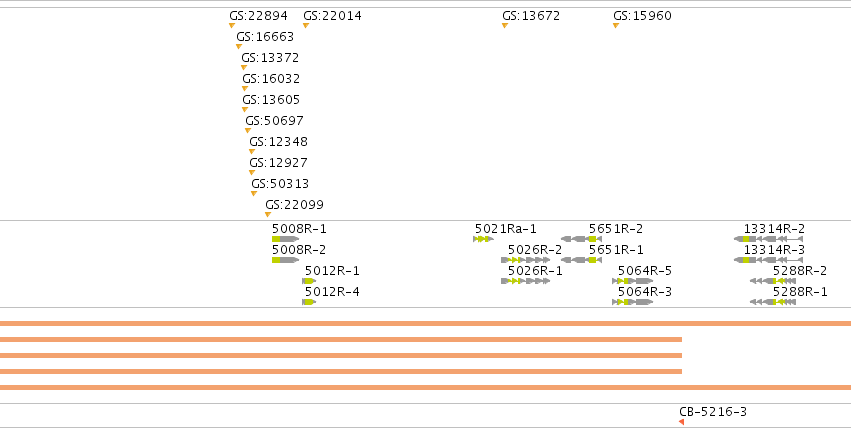Click the 5651R-2 transcript label
The width and height of the screenshot is (851, 428).
pyautogui.click(x=616, y=229)
